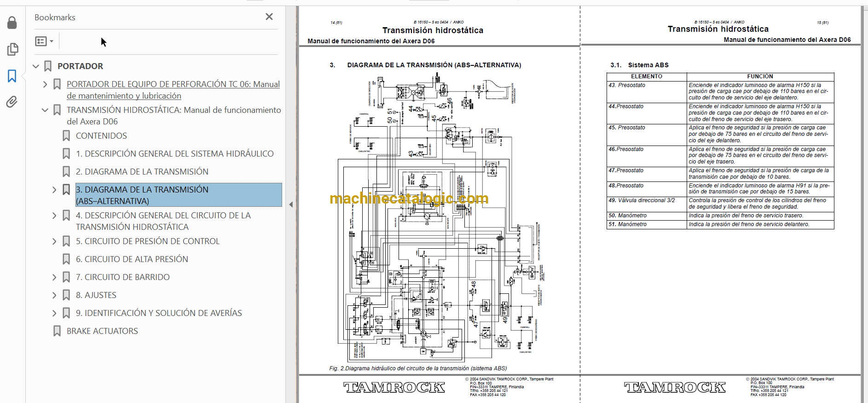Jump to 6. CIRCUITO DE ALTA PRESIÓN

132,259
